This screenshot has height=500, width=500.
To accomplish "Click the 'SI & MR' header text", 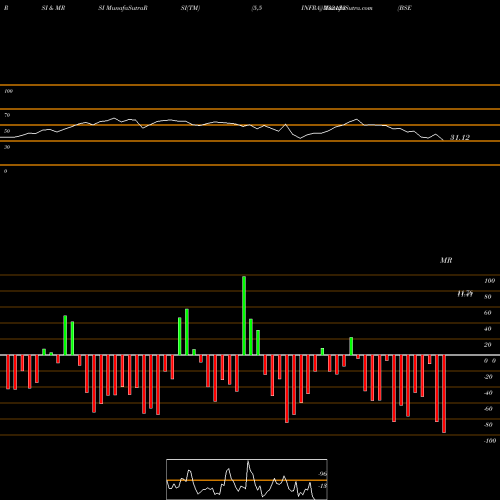I will (x=53, y=8).
